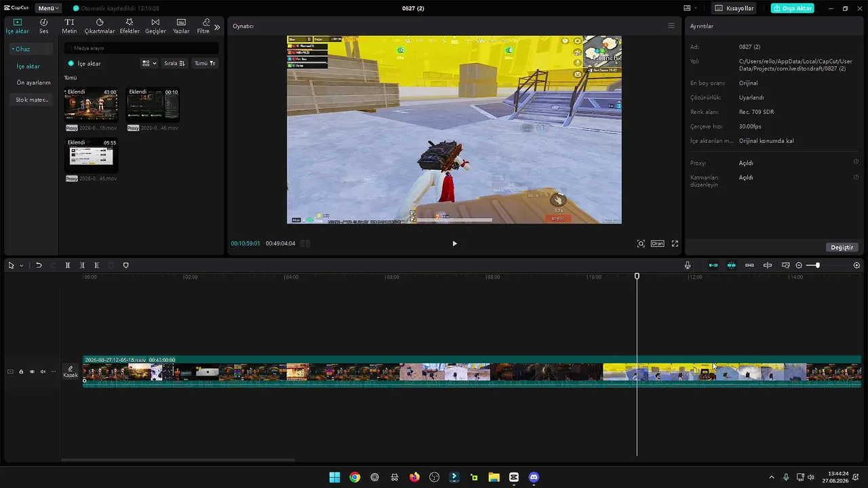Toggle the track thumbnail display icon beside zoom out
This screenshot has width=868, height=488.
[x=786, y=266]
